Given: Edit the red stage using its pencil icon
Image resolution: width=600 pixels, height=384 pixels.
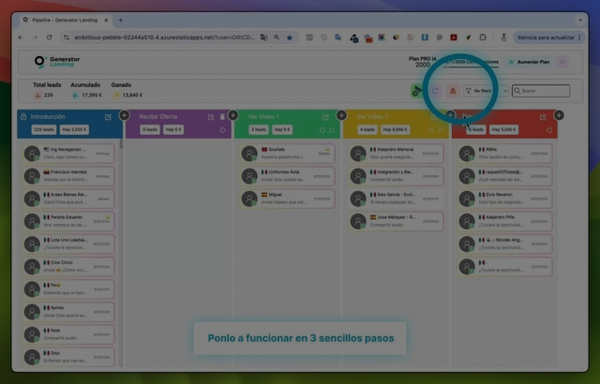Looking at the screenshot, I should coord(543,117).
